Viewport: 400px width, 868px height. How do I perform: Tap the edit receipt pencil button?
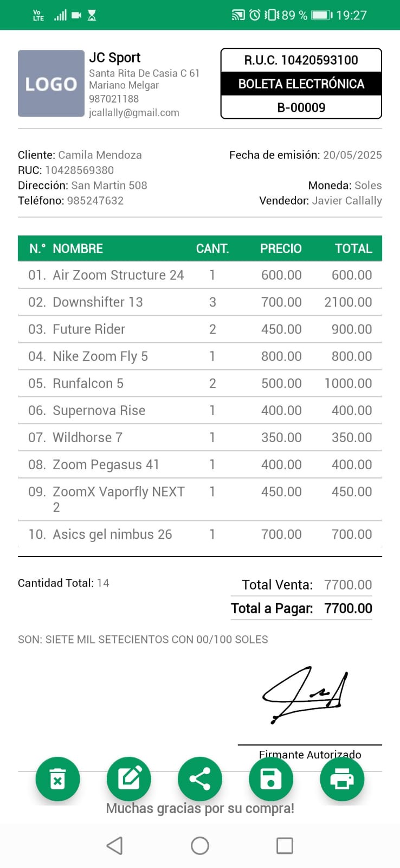click(x=129, y=779)
